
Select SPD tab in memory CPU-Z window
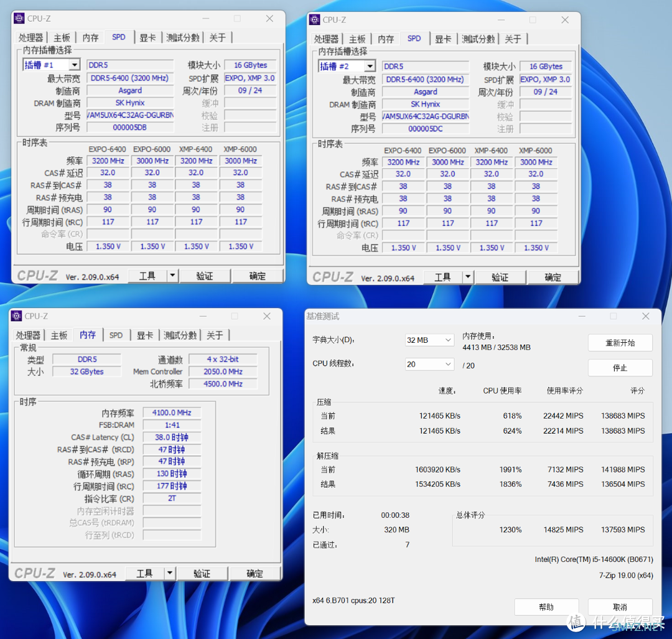pyautogui.click(x=116, y=335)
